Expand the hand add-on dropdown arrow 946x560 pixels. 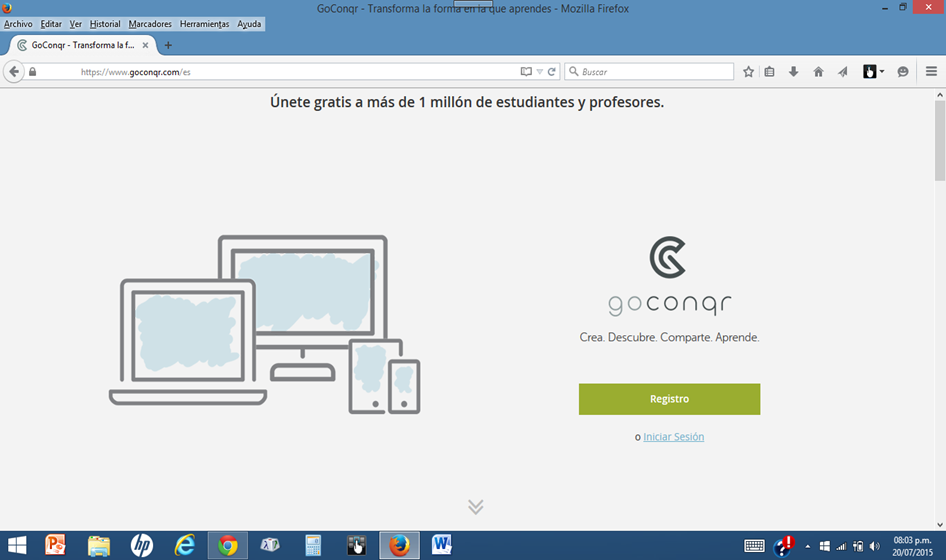[882, 72]
